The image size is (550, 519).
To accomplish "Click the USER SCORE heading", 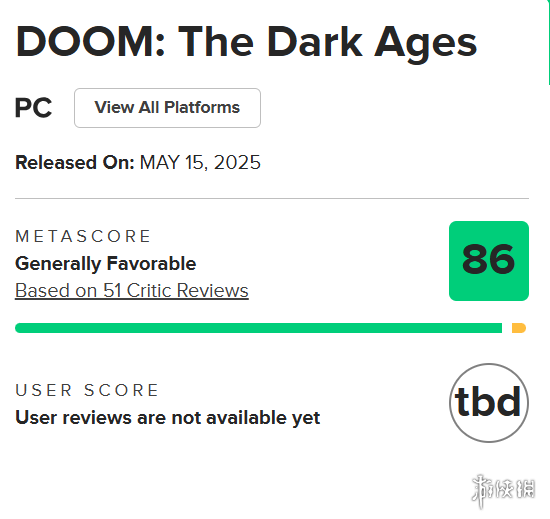I will pyautogui.click(x=87, y=391).
